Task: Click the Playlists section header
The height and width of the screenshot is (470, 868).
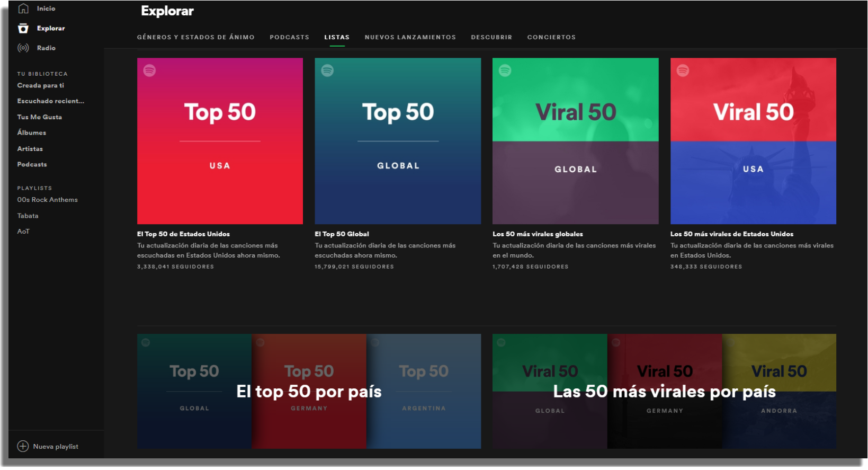Action: pyautogui.click(x=34, y=188)
